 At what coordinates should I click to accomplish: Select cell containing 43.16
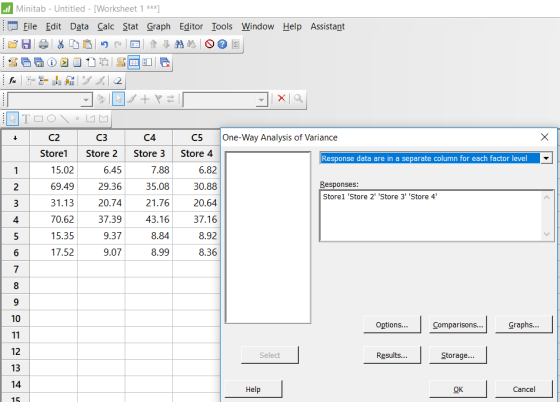coord(149,220)
